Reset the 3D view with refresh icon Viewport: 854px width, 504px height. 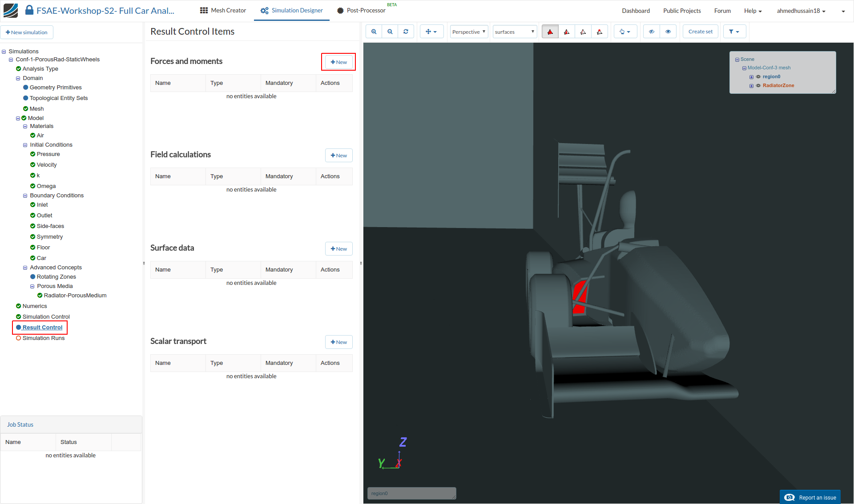406,32
